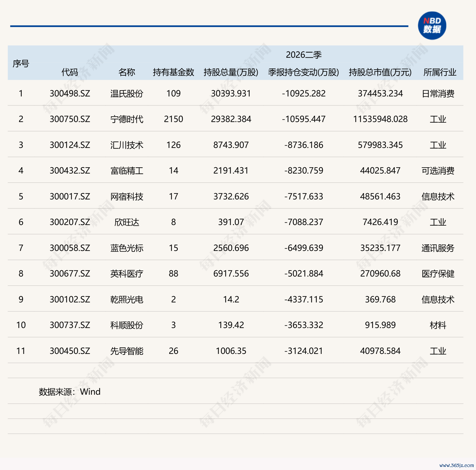476x470 pixels.
Task: Click holding value 2191.431
Action: [231, 171]
